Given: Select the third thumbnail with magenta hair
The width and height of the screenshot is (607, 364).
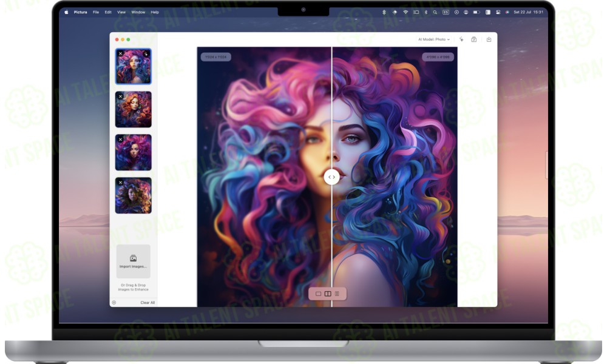Looking at the screenshot, I should click(x=133, y=152).
